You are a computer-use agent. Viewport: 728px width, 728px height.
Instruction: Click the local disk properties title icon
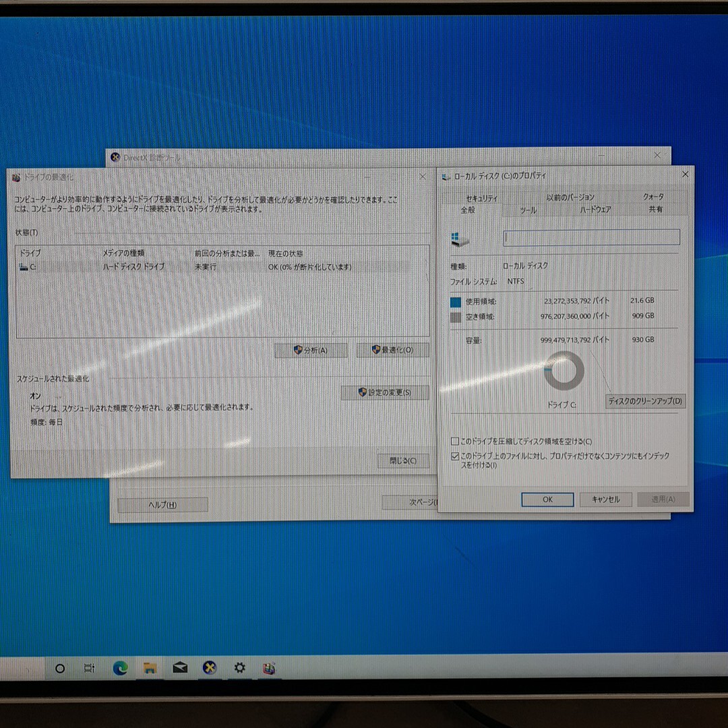446,177
